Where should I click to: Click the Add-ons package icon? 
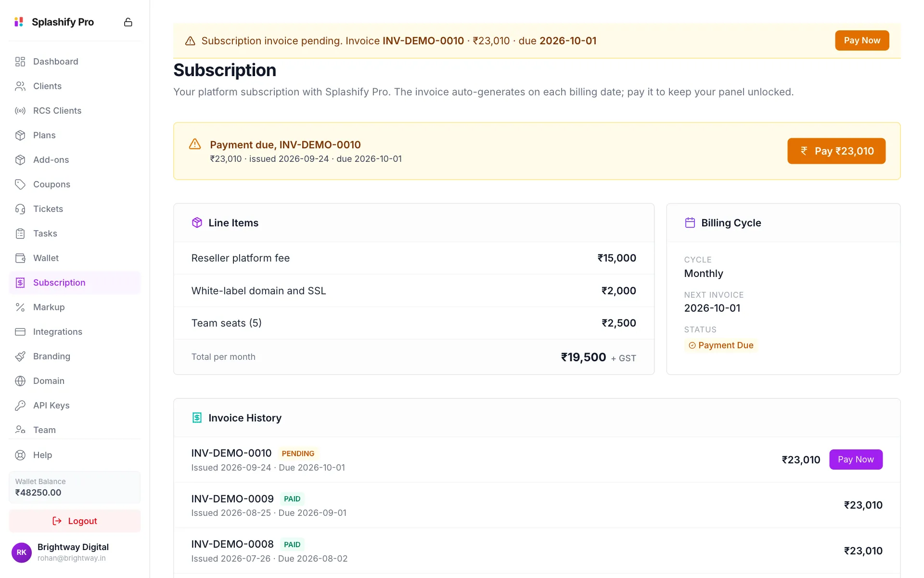(x=20, y=160)
